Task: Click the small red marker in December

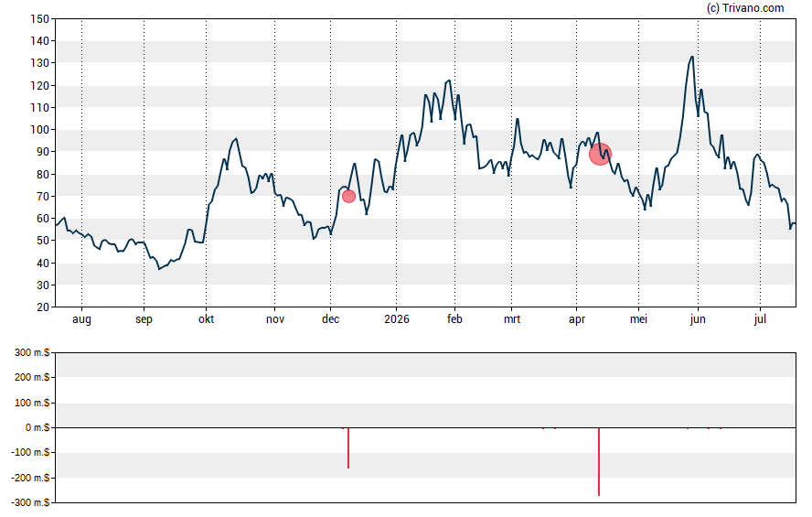Action: [348, 197]
